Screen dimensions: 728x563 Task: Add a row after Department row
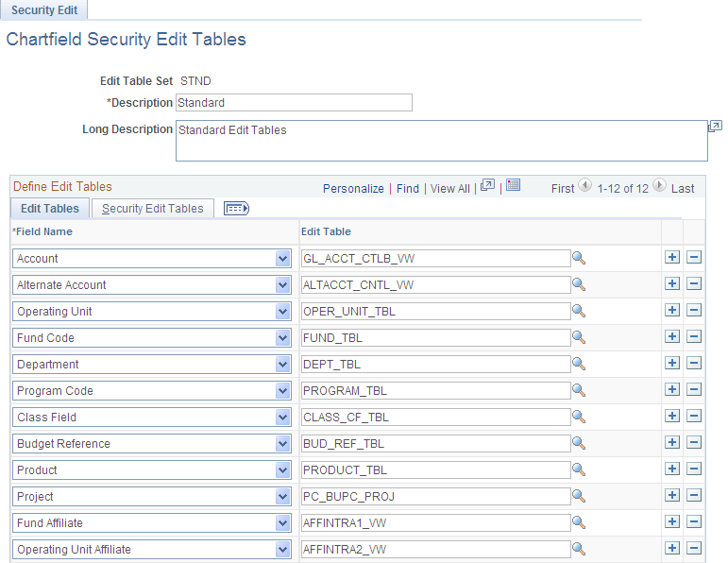(x=672, y=363)
